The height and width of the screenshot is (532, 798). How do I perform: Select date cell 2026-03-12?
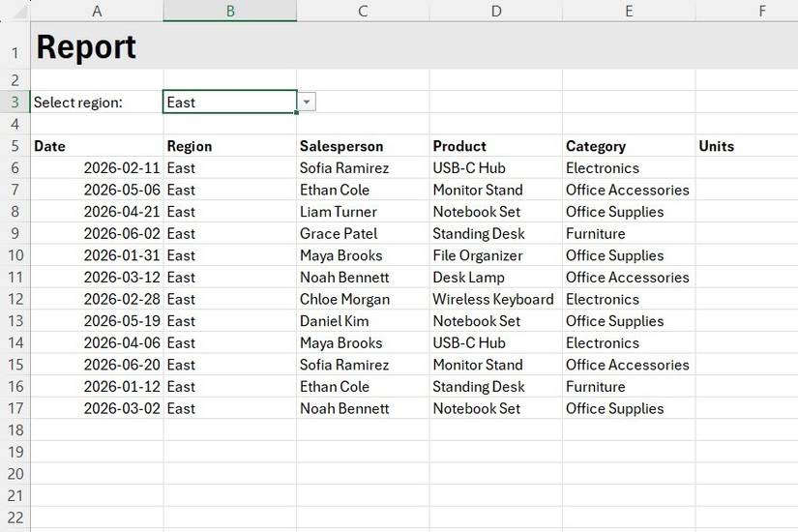pyautogui.click(x=97, y=277)
